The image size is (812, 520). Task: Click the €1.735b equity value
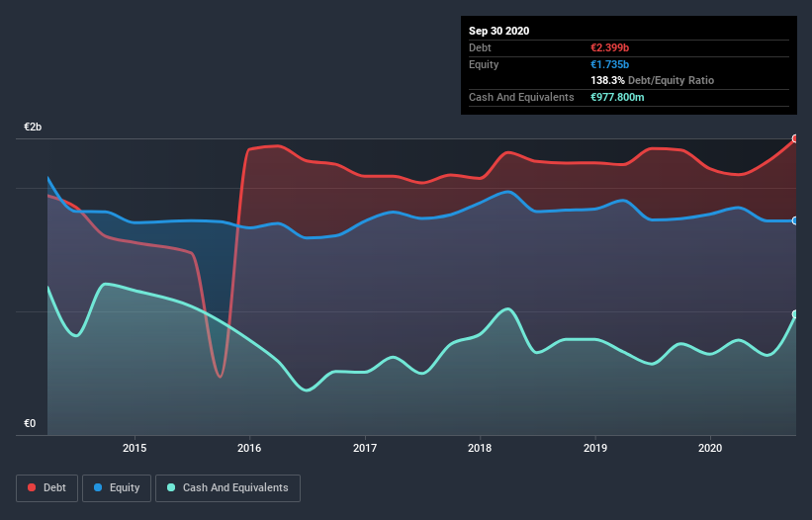pyautogui.click(x=609, y=64)
